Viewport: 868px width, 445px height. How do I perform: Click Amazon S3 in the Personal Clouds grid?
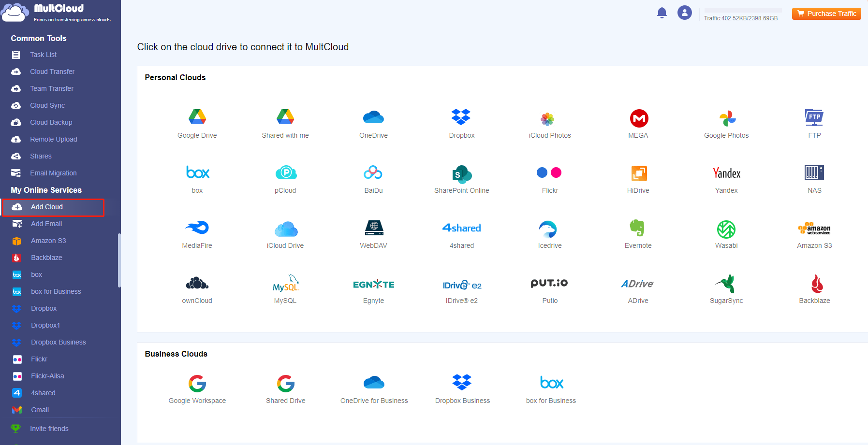click(x=814, y=229)
